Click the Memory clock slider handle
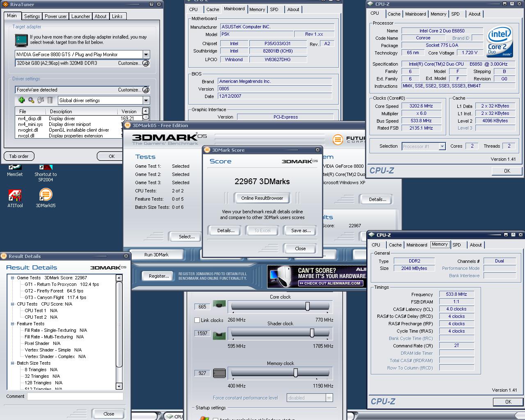The image size is (525, 420). click(x=295, y=372)
